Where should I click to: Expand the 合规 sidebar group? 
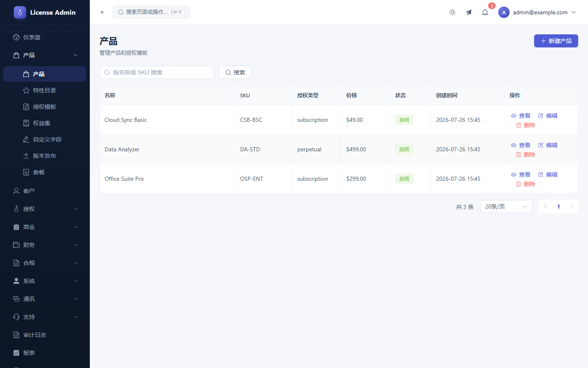point(45,263)
